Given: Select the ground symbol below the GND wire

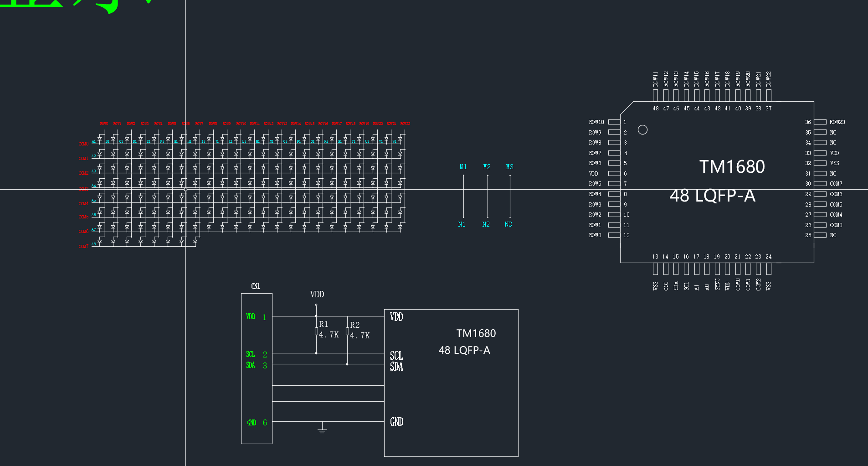Looking at the screenshot, I should tap(322, 428).
